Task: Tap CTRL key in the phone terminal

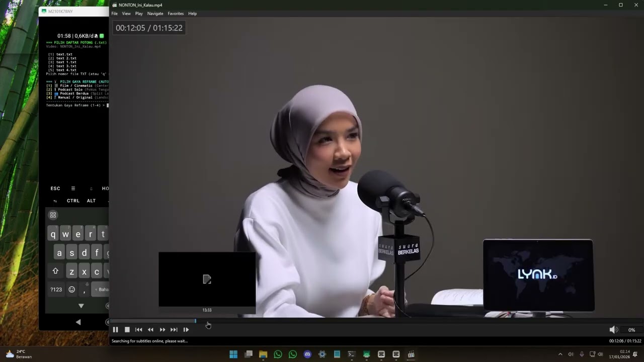Action: coord(73,201)
